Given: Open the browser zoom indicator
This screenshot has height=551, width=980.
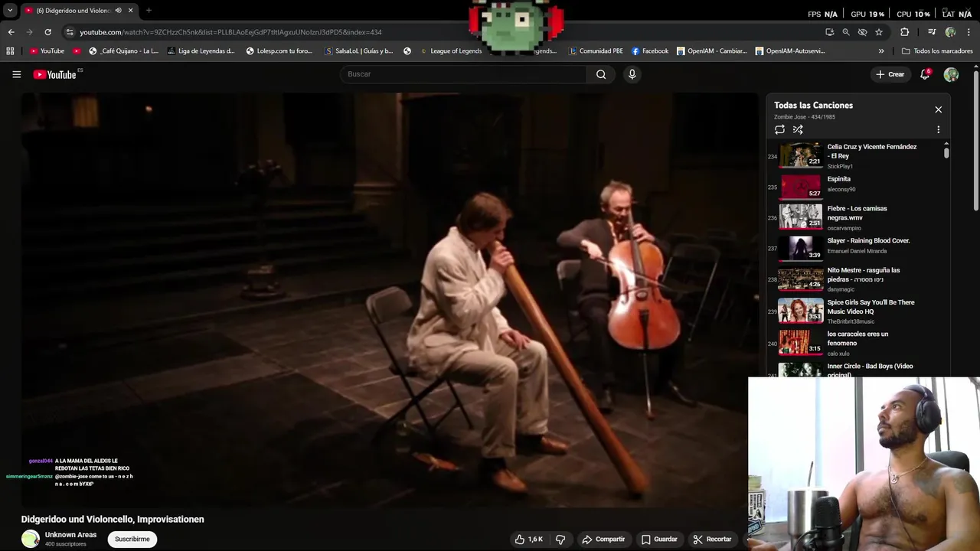Looking at the screenshot, I should pyautogui.click(x=846, y=32).
